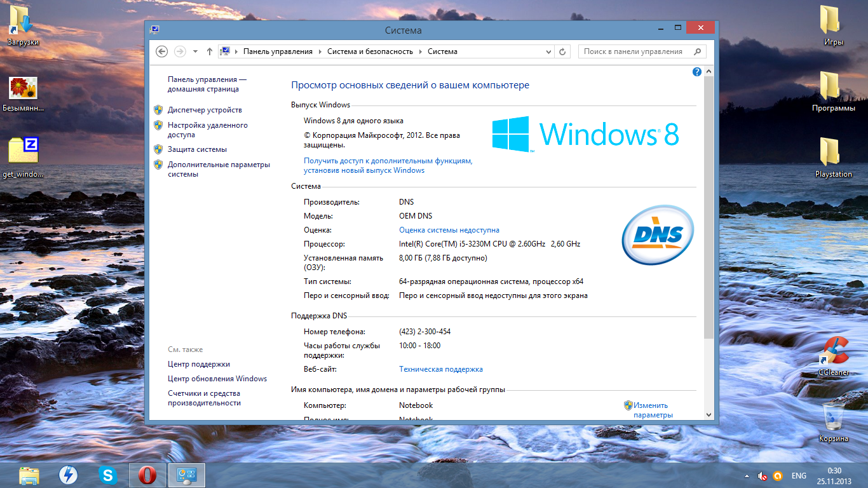The height and width of the screenshot is (488, 868).
Task: Select the 'get_windo...' desktop archive
Action: click(x=23, y=158)
